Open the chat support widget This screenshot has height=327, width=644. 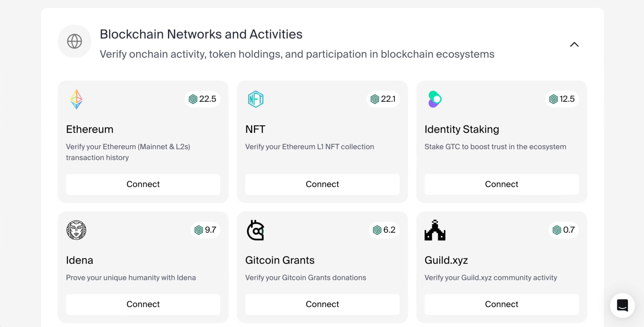click(x=622, y=305)
